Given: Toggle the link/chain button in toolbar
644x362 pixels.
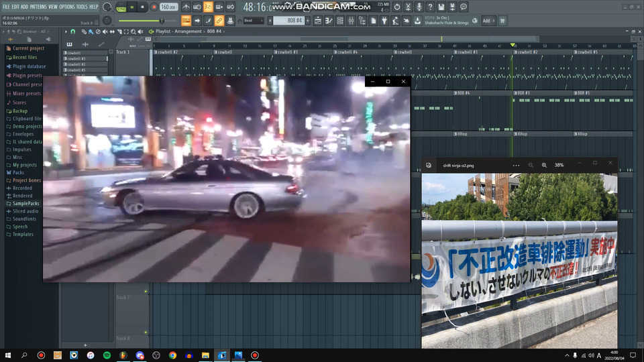Looking at the screenshot, I should point(219,21).
